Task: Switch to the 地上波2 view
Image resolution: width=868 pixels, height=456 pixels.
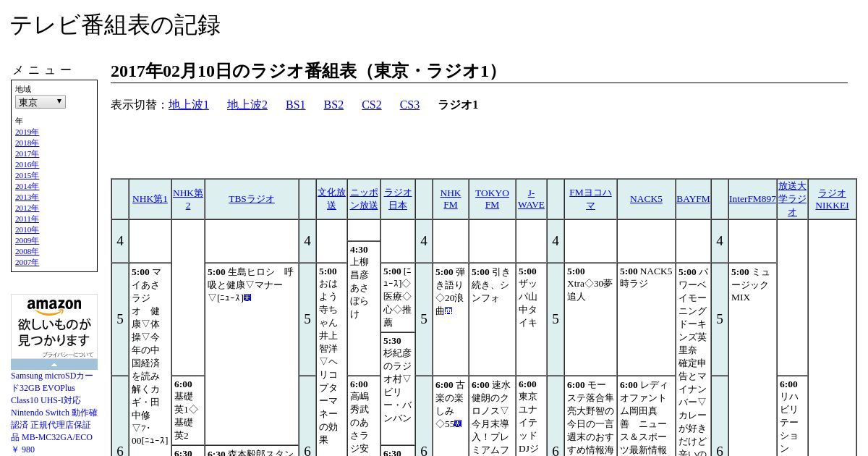Action: tap(247, 105)
